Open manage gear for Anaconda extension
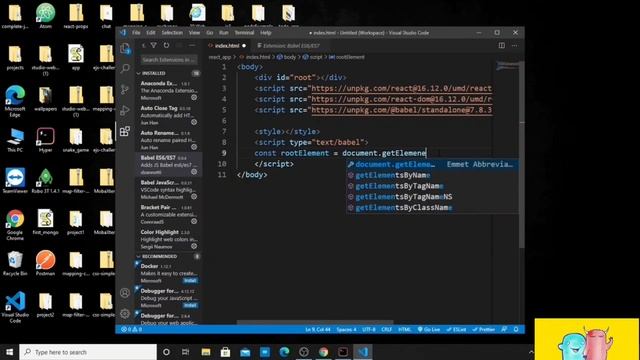The height and width of the screenshot is (360, 640). (194, 98)
